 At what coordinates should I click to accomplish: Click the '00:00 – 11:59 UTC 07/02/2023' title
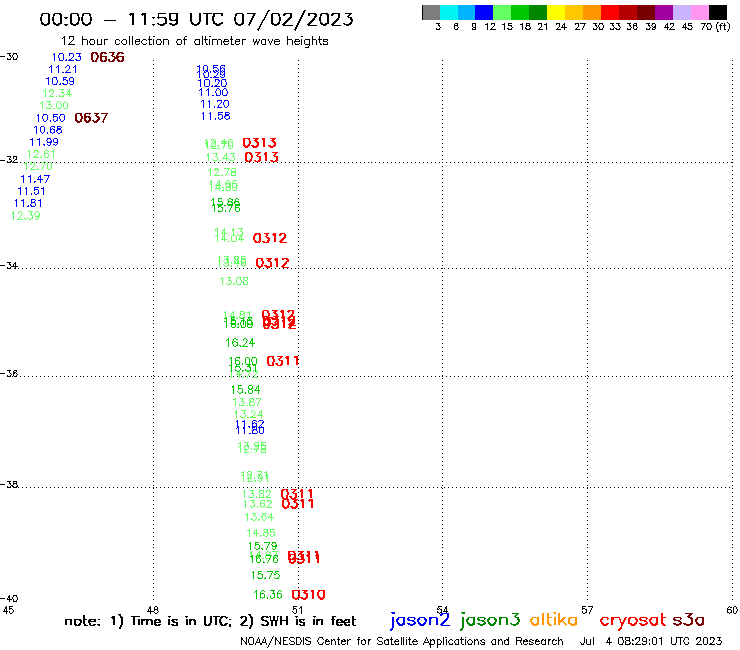pyautogui.click(x=196, y=19)
